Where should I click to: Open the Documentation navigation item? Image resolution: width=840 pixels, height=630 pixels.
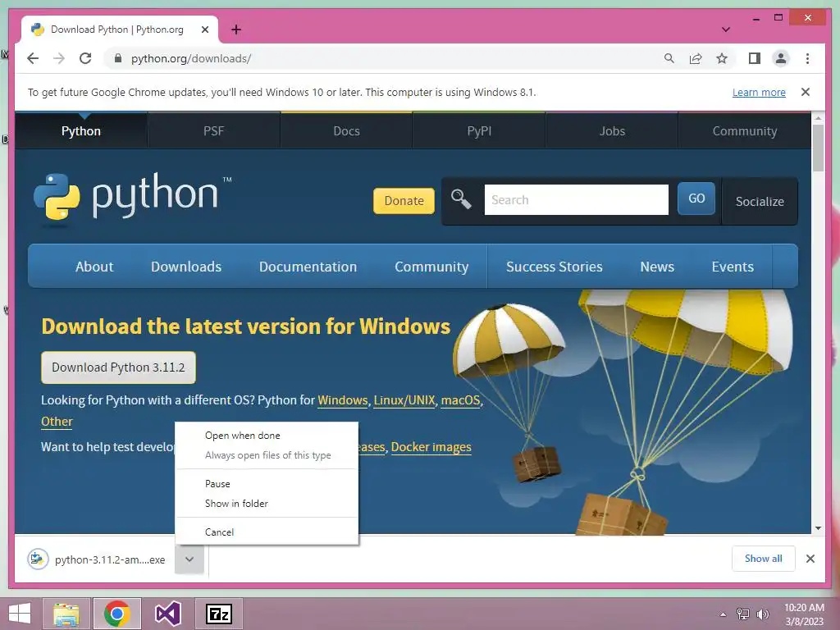click(308, 267)
